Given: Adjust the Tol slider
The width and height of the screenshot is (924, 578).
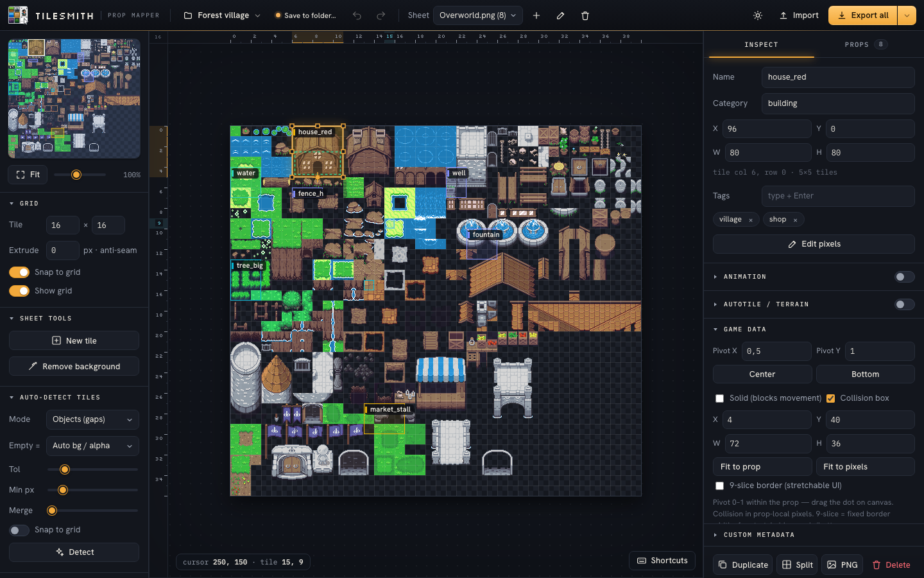Looking at the screenshot, I should click(x=92, y=469).
